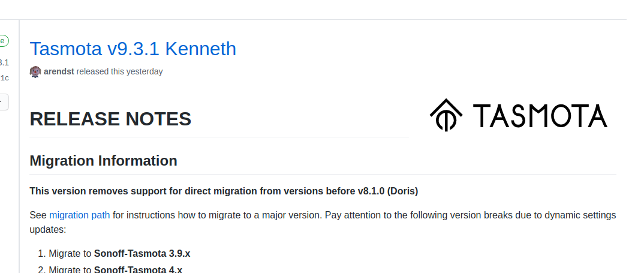Click the 'released this yesterday' timestamp
Viewport: 644px width, 273px height.
point(119,71)
